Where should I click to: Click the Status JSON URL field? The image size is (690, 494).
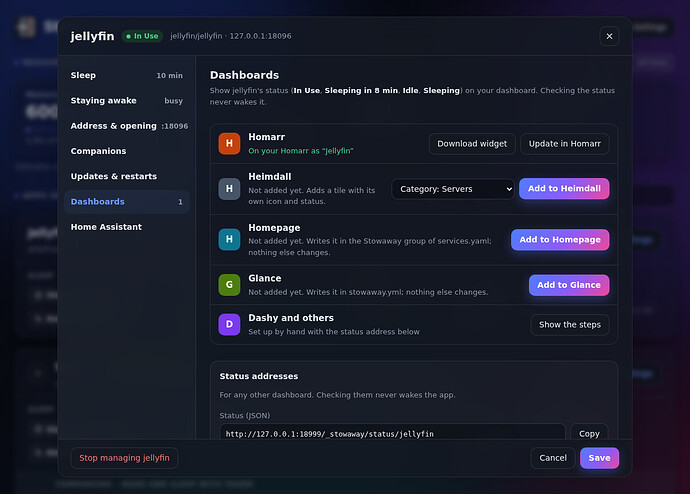click(392, 433)
